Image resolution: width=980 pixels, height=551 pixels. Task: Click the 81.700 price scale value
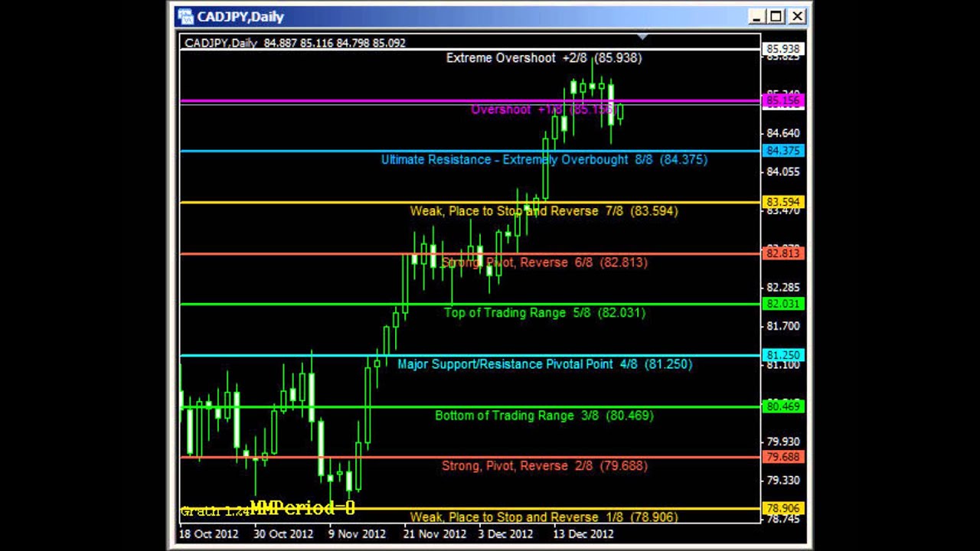point(782,327)
